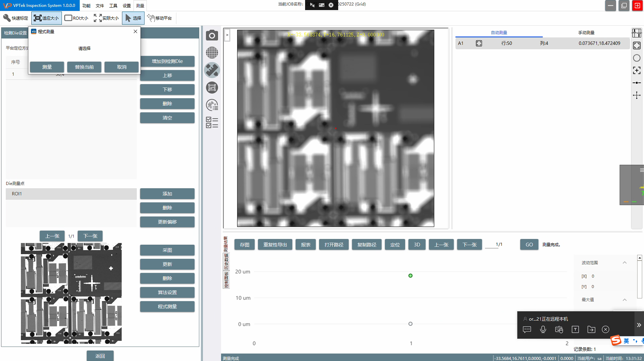
Task: Click the die reference image thumbnail
Action: point(71,293)
